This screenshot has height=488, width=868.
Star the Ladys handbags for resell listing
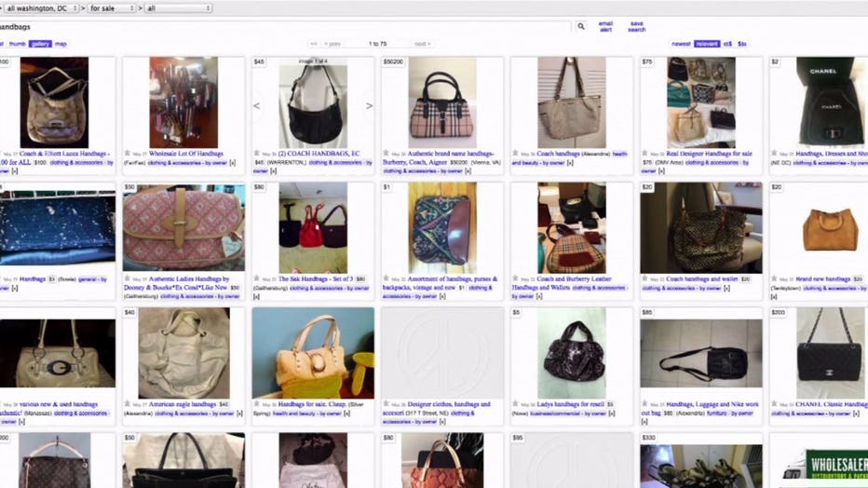[x=515, y=404]
